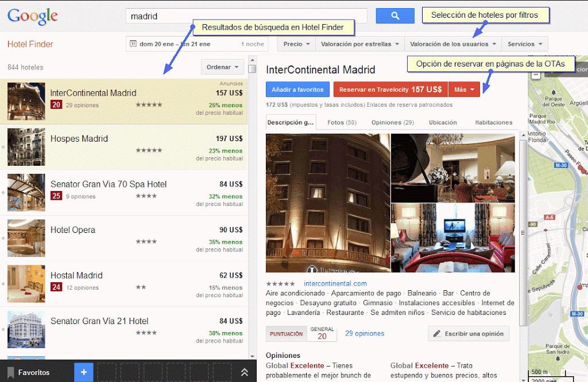Select Hospes Madrid thumbnail
Screen dimensions: 588x382
pos(26,147)
